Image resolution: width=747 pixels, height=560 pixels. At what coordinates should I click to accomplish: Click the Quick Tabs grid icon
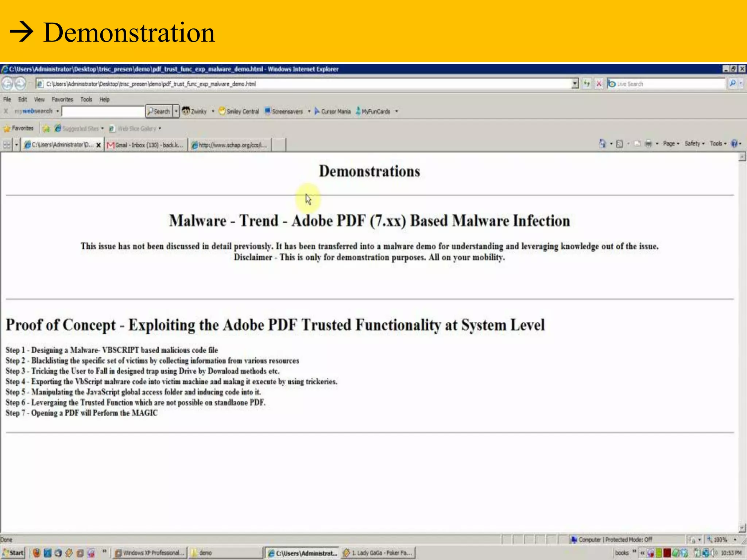coord(7,145)
